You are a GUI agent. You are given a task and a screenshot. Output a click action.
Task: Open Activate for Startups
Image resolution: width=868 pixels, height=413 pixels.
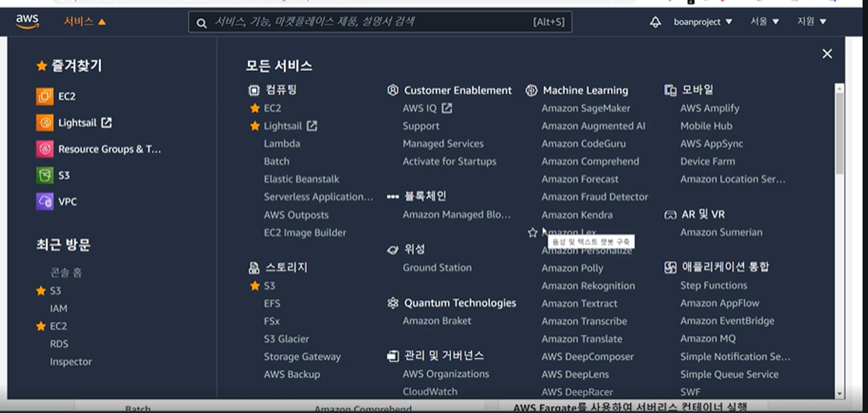[449, 161]
